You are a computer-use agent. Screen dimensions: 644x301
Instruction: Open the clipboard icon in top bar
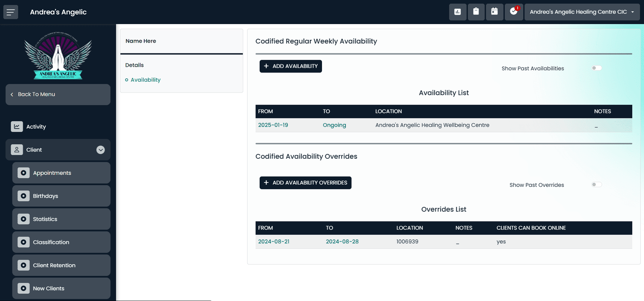pyautogui.click(x=476, y=12)
